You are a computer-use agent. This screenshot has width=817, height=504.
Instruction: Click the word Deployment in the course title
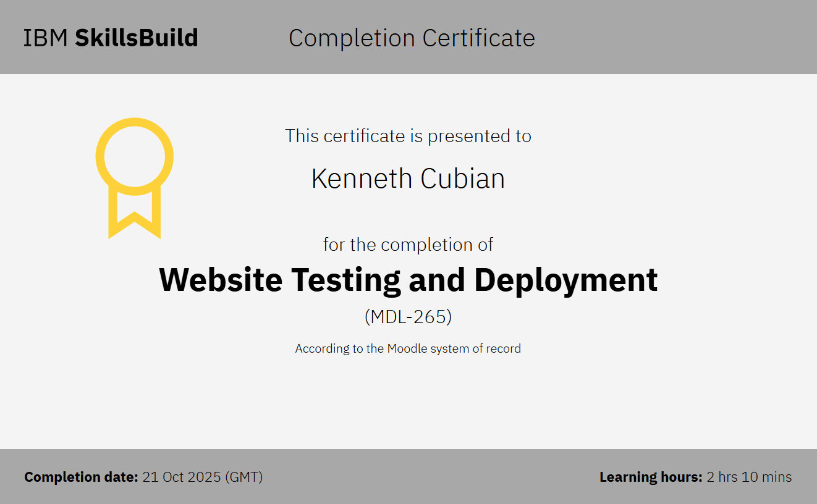pyautogui.click(x=565, y=280)
